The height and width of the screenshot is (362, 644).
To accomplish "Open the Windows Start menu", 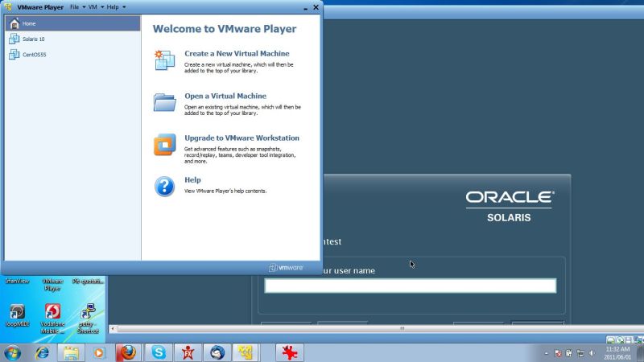I will [12, 352].
